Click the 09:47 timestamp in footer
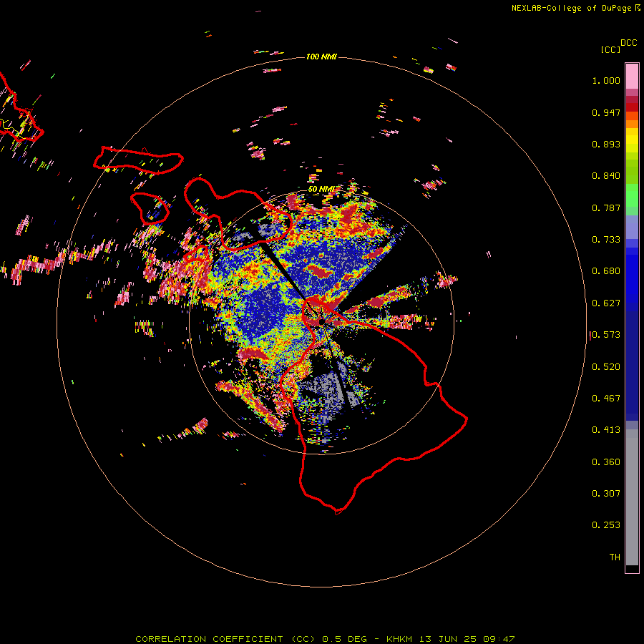644x644 pixels. tap(499, 639)
